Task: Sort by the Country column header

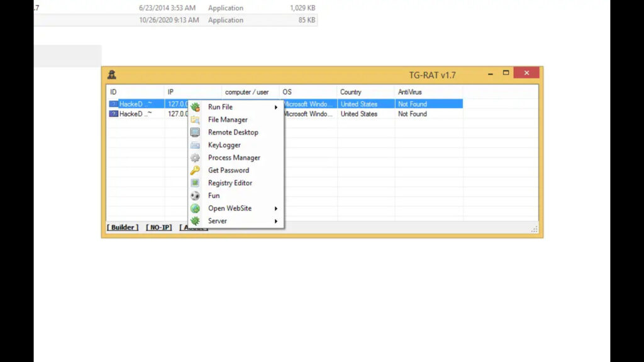Action: click(365, 92)
